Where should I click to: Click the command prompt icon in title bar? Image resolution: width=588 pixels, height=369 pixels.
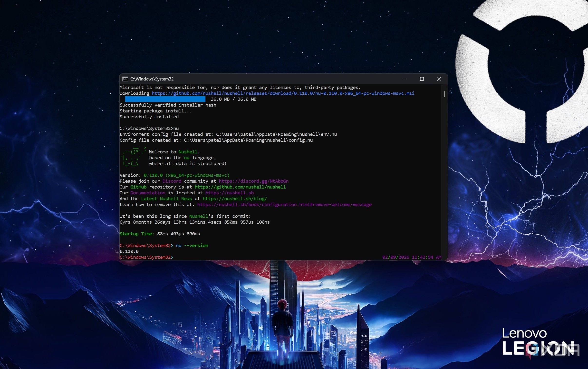tap(125, 79)
